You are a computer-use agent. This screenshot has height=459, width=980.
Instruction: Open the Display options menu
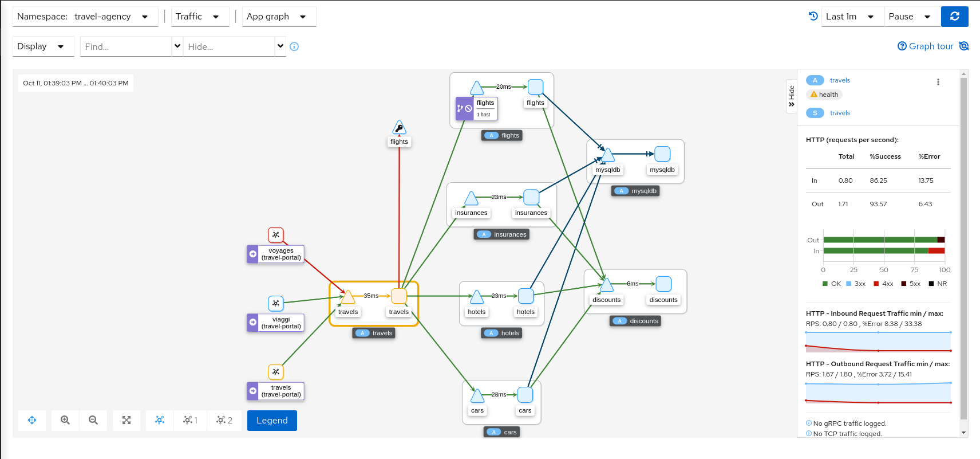tap(42, 46)
